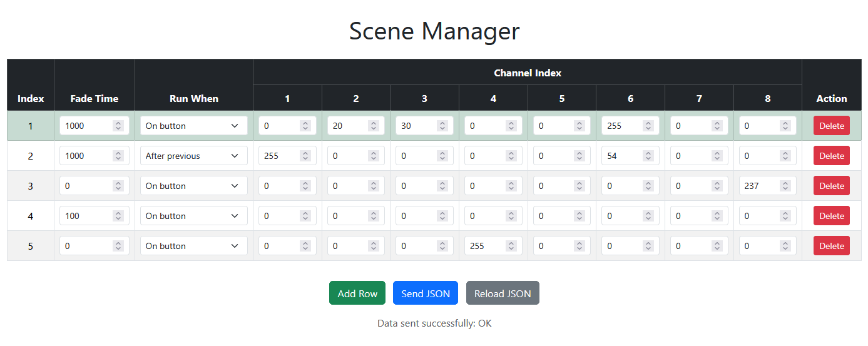This screenshot has width=868, height=346.
Task: Expand row 2 'After previous' dropdown
Action: coord(193,156)
